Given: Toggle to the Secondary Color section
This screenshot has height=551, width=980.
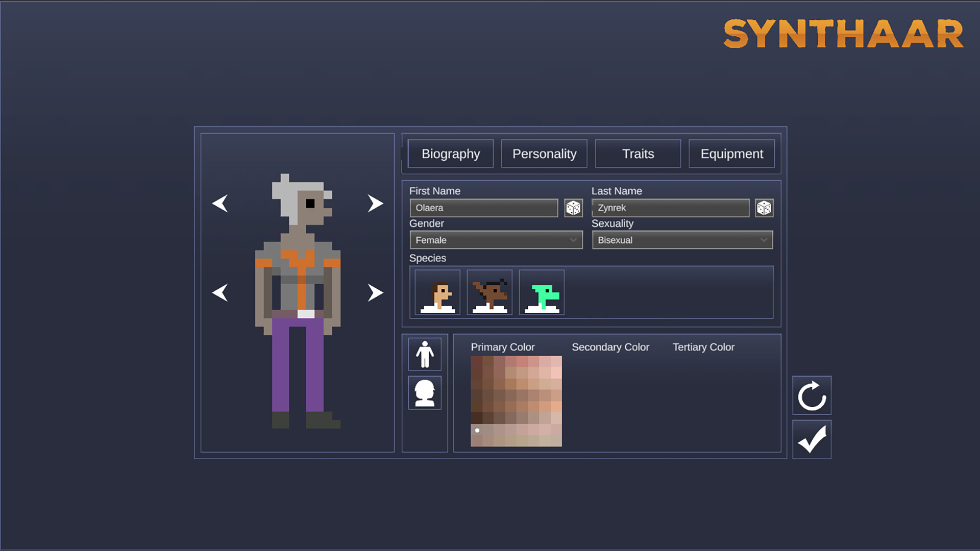Looking at the screenshot, I should pos(610,347).
